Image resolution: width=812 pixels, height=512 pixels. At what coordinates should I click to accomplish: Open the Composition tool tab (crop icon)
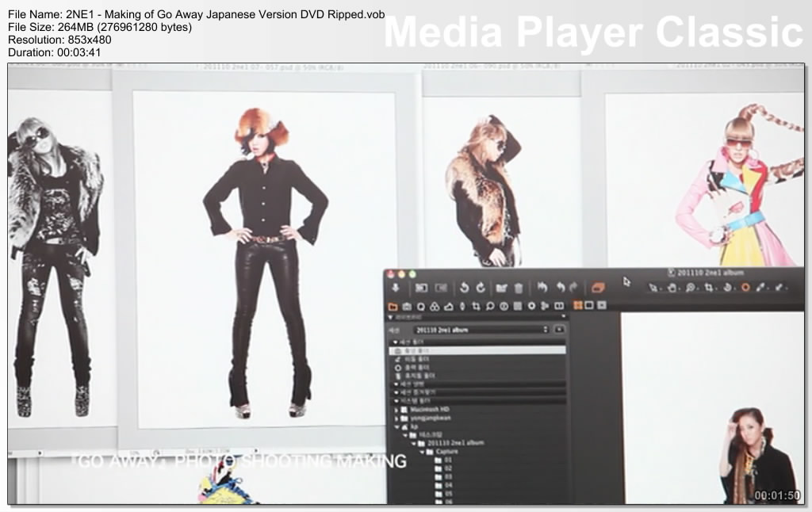tap(476, 306)
